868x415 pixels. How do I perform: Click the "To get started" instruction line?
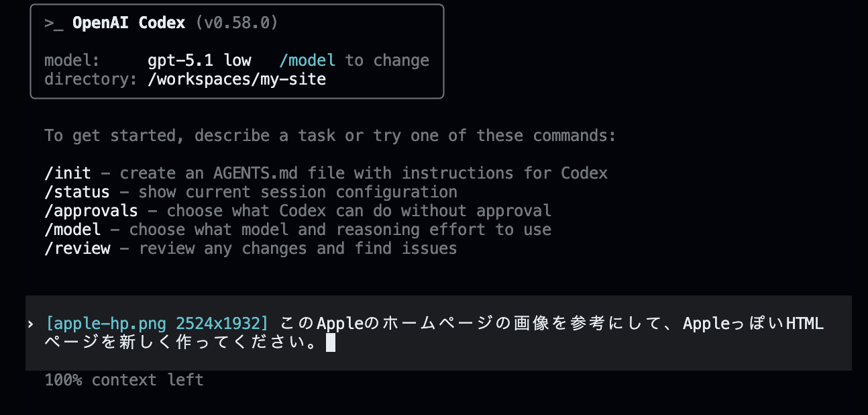pos(330,136)
